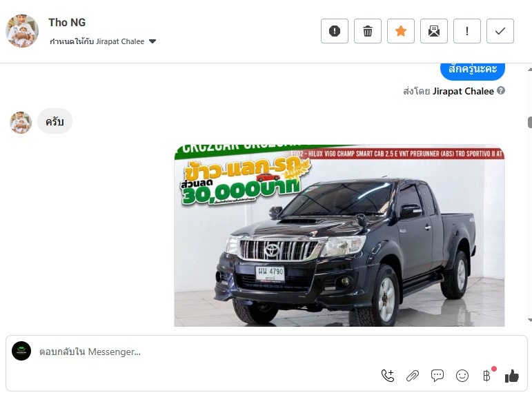Click the scrollbar down arrow
This screenshot has width=532, height=395.
[x=530, y=320]
